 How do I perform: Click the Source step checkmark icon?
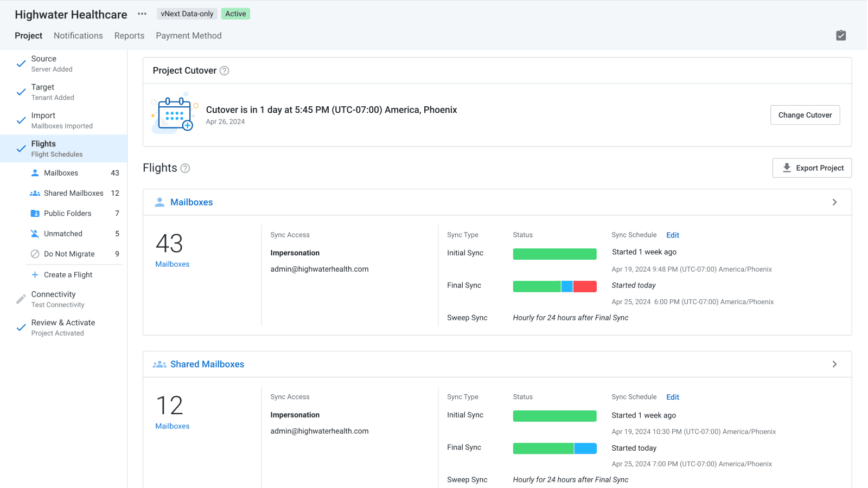(x=21, y=63)
